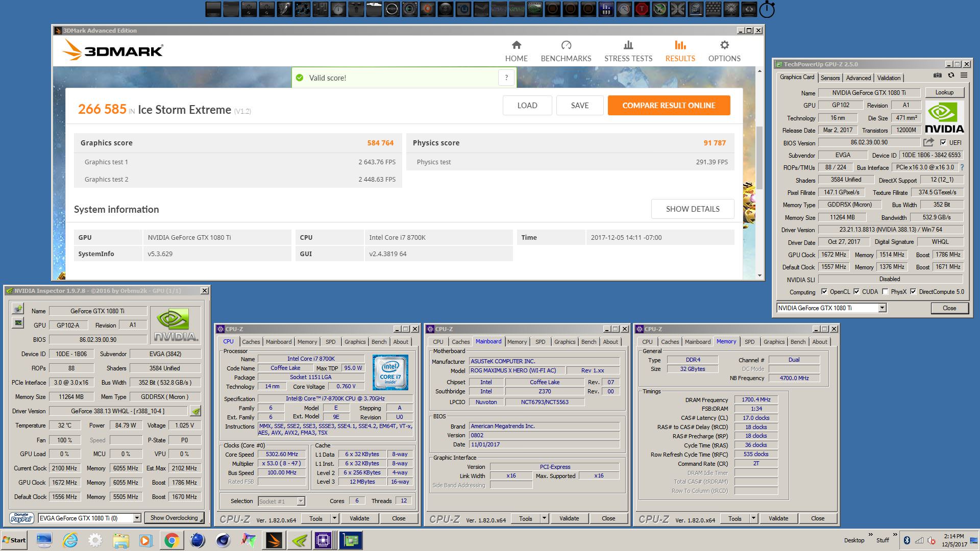Click COMPARE RESULT ONLINE in 3DMark
This screenshot has width=980, height=551.
(x=669, y=105)
